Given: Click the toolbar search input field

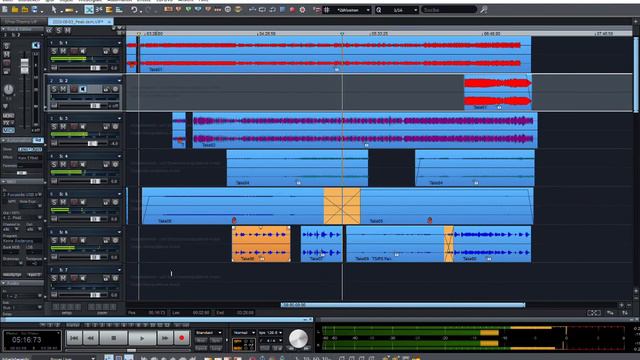Looking at the screenshot, I should [449, 10].
